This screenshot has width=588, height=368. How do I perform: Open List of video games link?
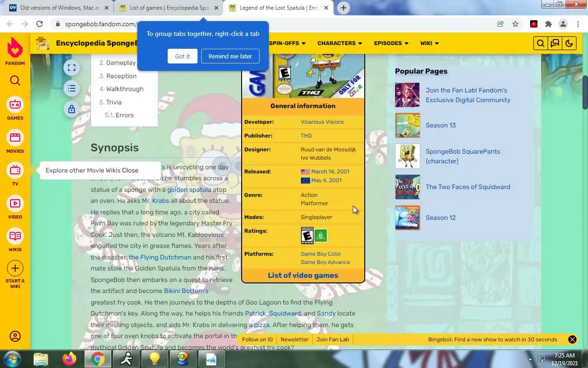[303, 275]
